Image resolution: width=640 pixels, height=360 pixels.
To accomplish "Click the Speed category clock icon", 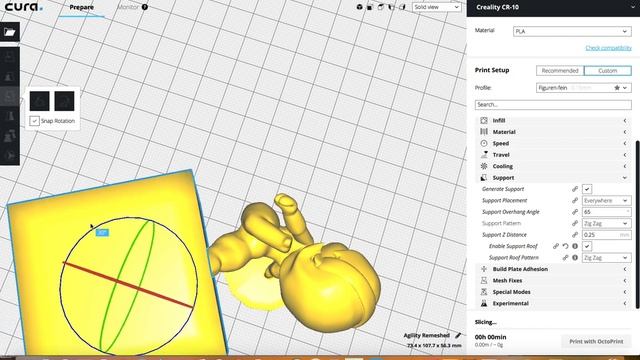I will pyautogui.click(x=484, y=143).
